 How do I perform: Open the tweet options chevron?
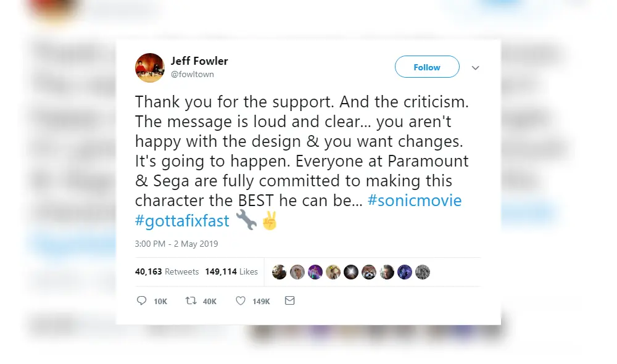475,67
